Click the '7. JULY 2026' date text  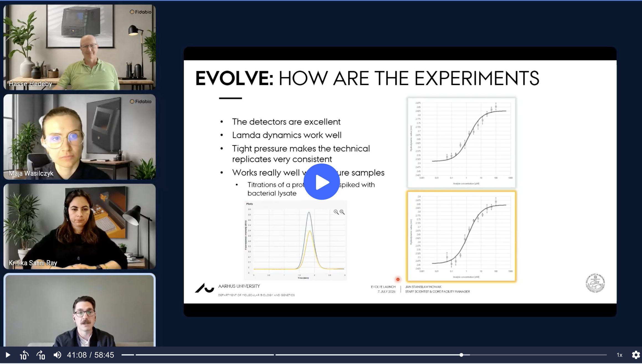(387, 292)
